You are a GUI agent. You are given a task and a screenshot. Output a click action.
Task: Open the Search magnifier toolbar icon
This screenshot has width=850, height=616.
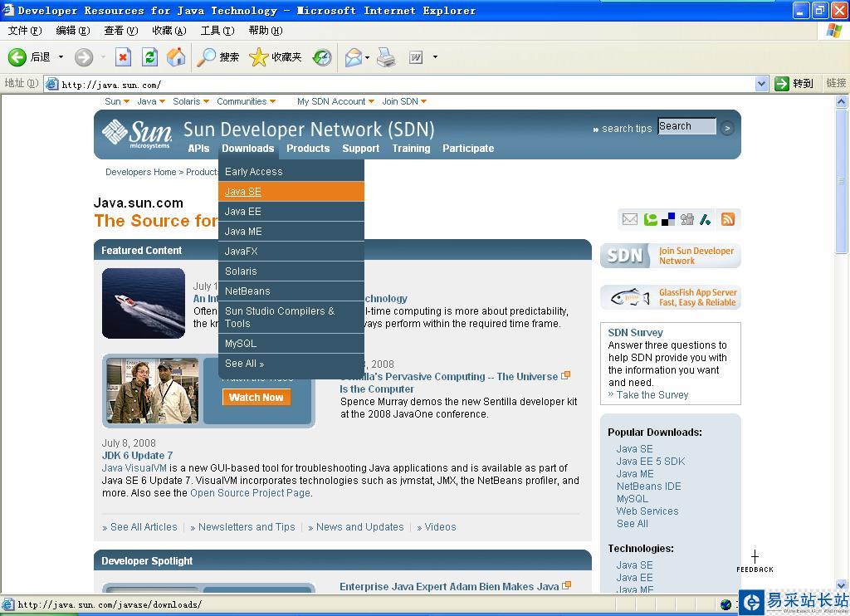pos(206,57)
